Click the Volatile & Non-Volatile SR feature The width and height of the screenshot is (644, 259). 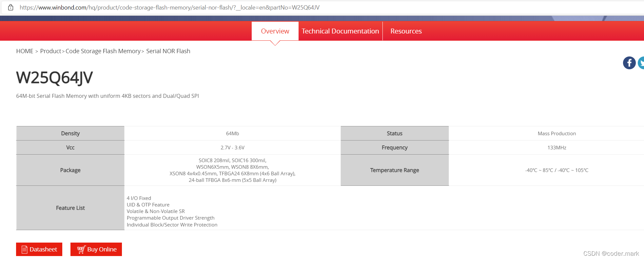156,211
